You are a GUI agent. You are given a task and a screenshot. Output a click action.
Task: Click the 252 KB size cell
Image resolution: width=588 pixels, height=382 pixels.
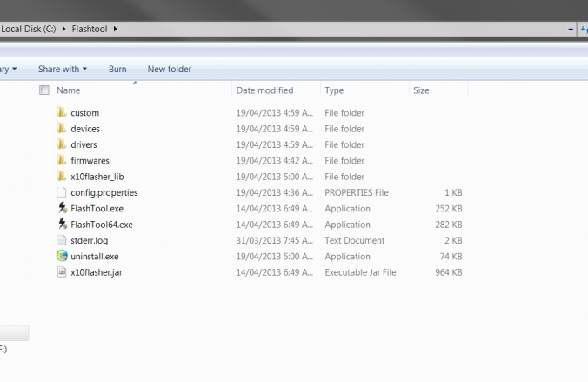[x=449, y=209]
